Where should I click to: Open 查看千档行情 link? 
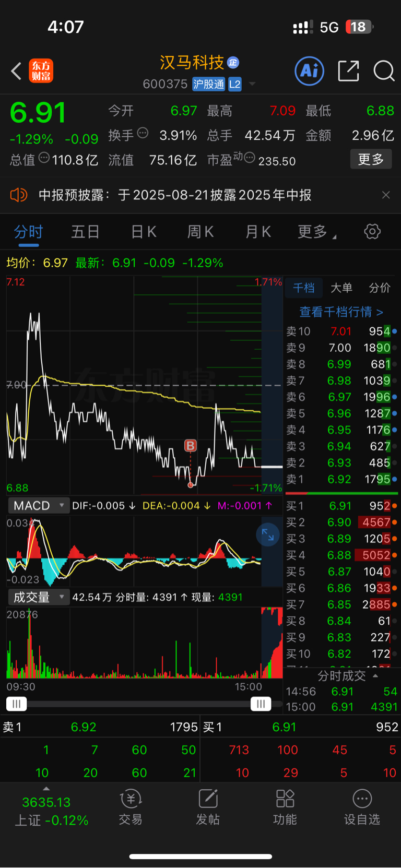pyautogui.click(x=341, y=312)
